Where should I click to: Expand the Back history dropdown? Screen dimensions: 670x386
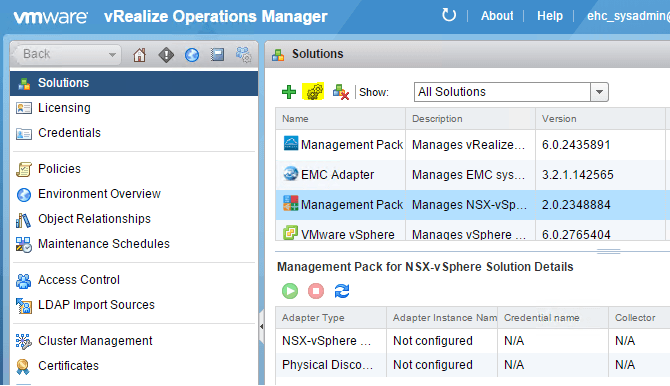click(112, 55)
